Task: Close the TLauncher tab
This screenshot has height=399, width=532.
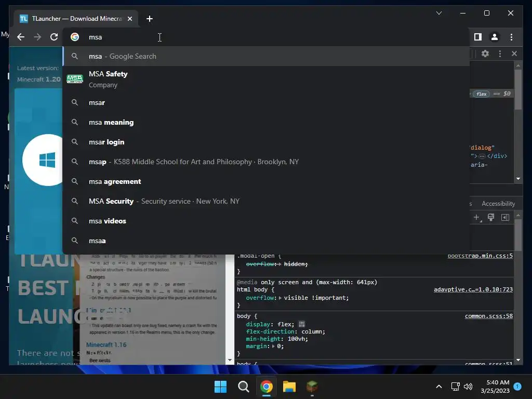Action: click(129, 19)
